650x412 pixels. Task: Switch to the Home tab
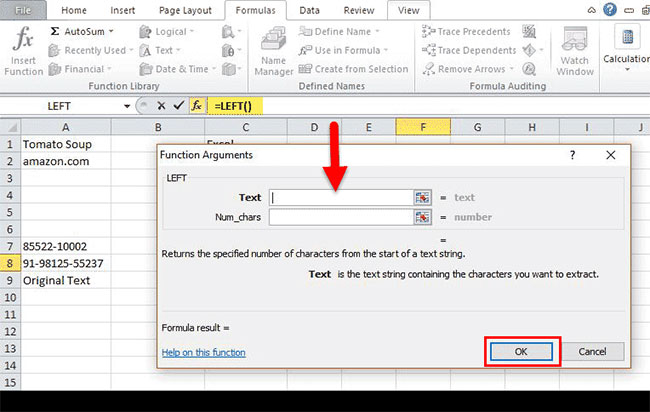(74, 10)
